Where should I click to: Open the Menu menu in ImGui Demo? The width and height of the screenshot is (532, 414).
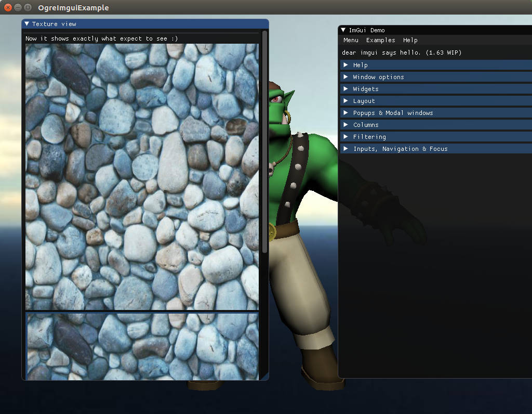coord(351,40)
